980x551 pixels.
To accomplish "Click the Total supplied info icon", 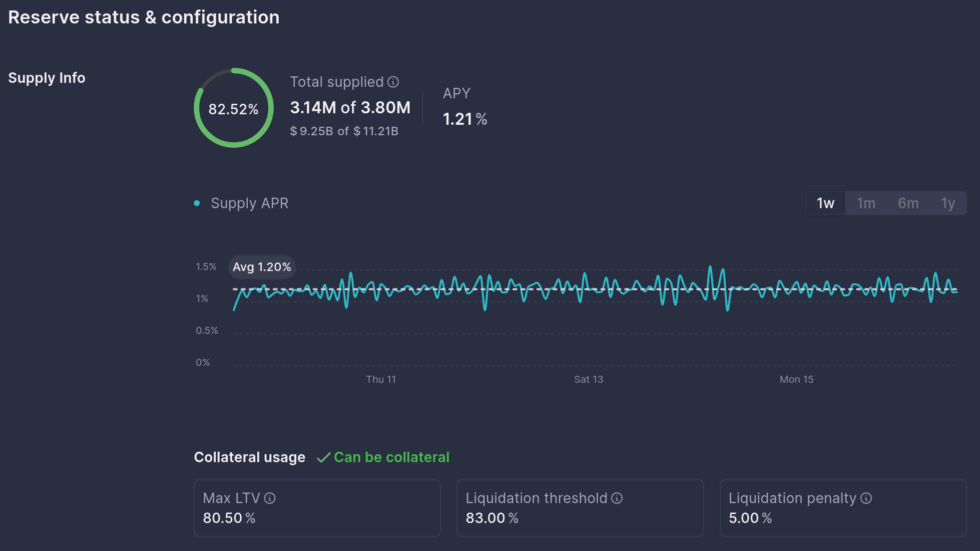I will coord(393,82).
